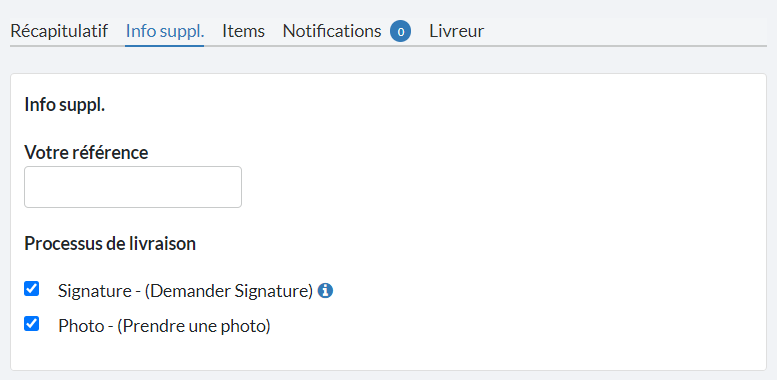Click the word Signature in the first option

(x=94, y=291)
